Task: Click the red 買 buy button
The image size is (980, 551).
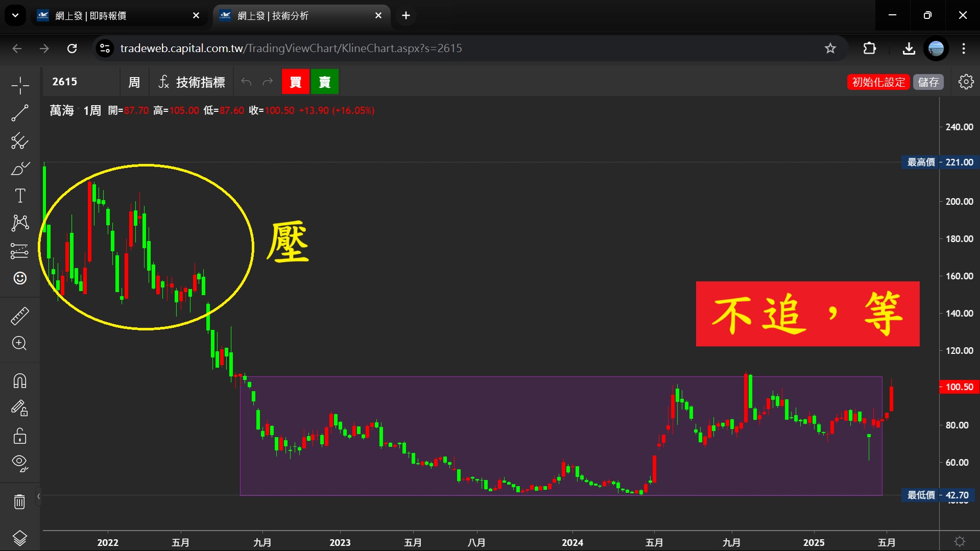Action: click(x=296, y=82)
